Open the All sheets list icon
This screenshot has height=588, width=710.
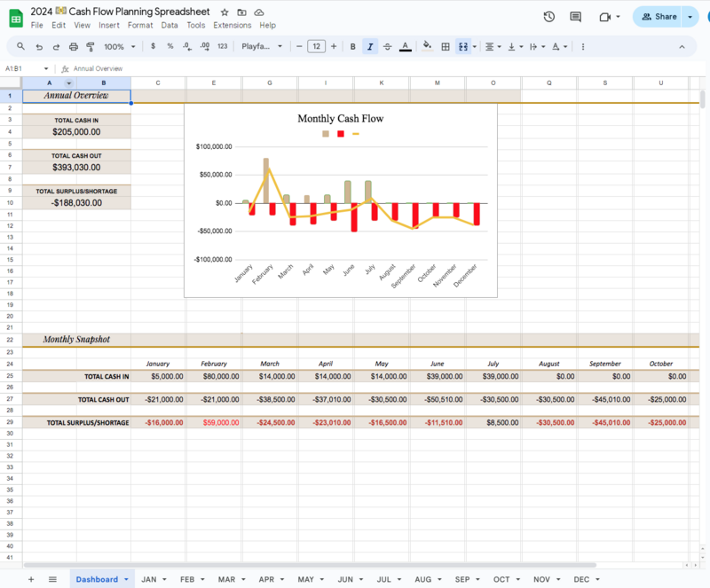tap(52, 579)
